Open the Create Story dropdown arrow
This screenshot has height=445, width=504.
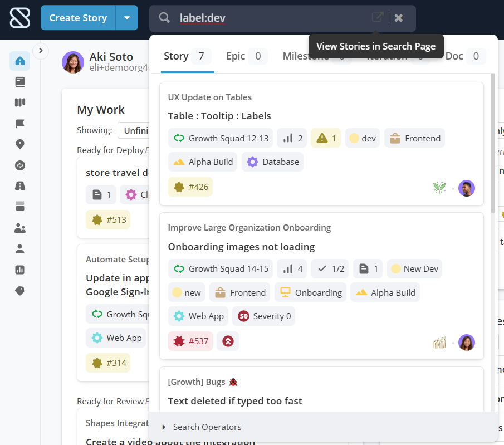pos(127,18)
